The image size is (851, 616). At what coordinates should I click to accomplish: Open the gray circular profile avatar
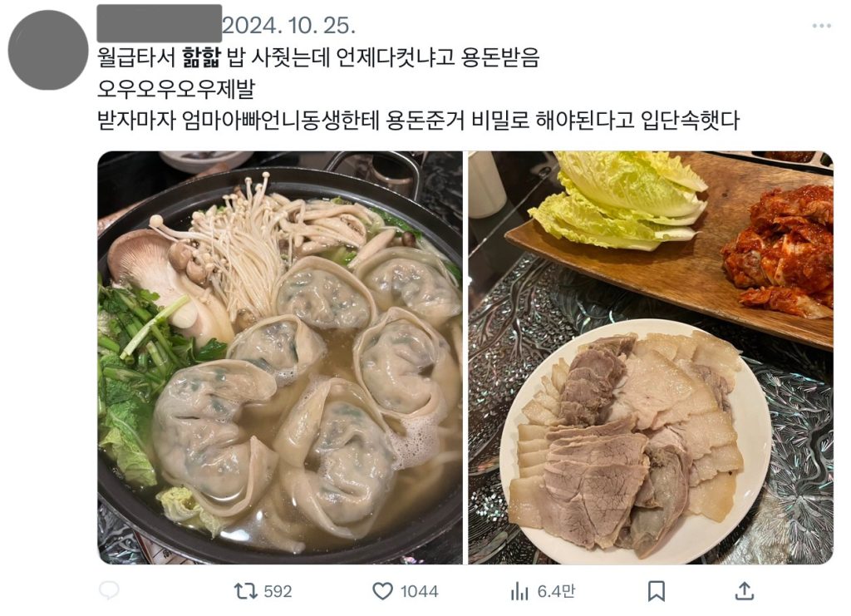47,50
